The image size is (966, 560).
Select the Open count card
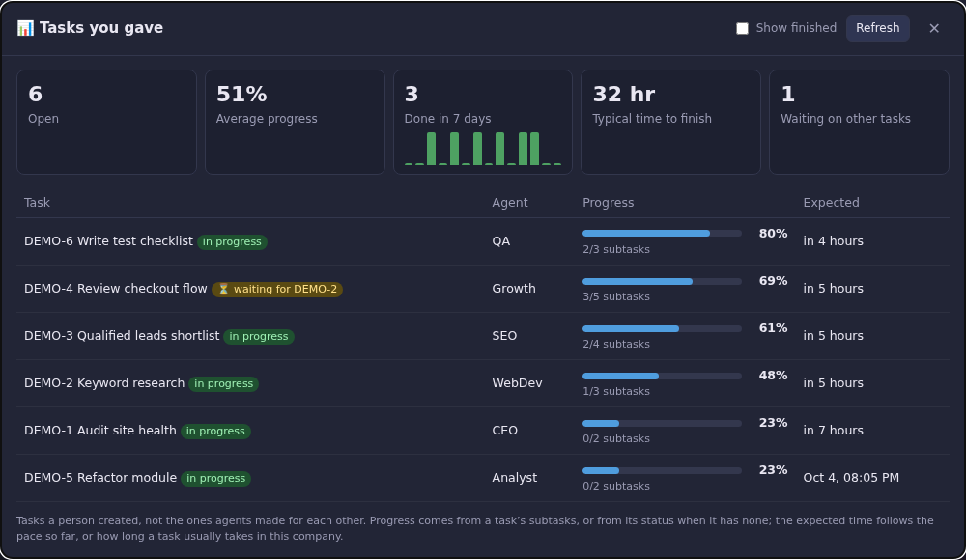coord(106,122)
